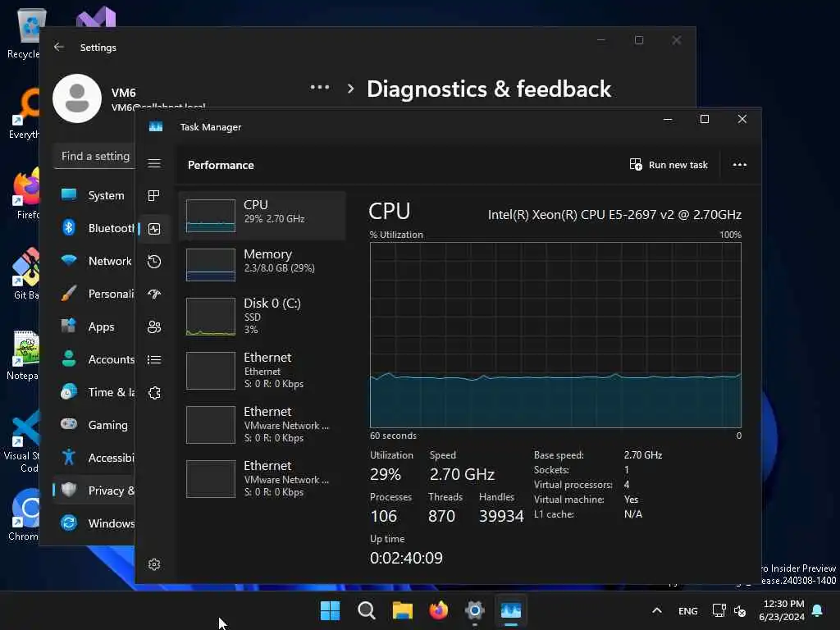Switch to Settings app in taskbar
840x630 pixels.
[x=475, y=610]
